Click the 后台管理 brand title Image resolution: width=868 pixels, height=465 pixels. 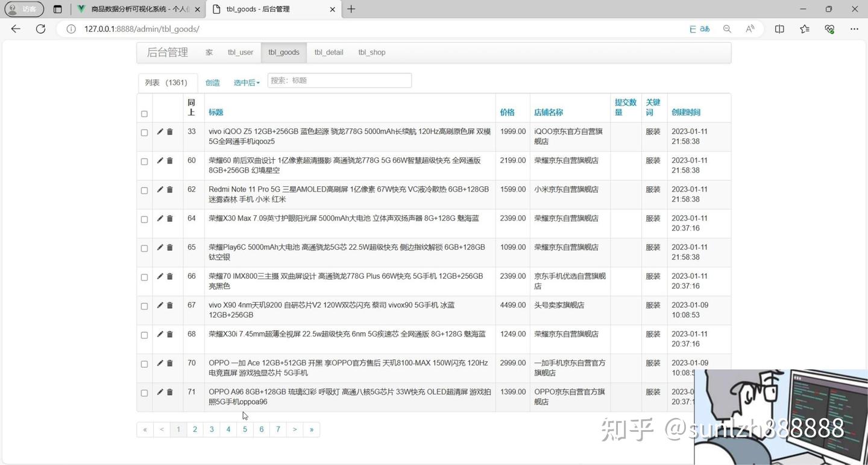168,52
